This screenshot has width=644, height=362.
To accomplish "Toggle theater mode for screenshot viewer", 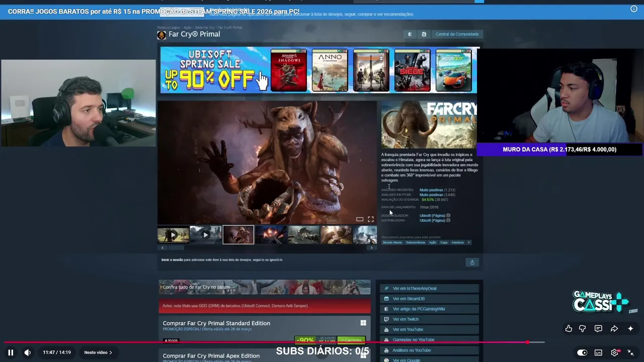I will (x=360, y=219).
